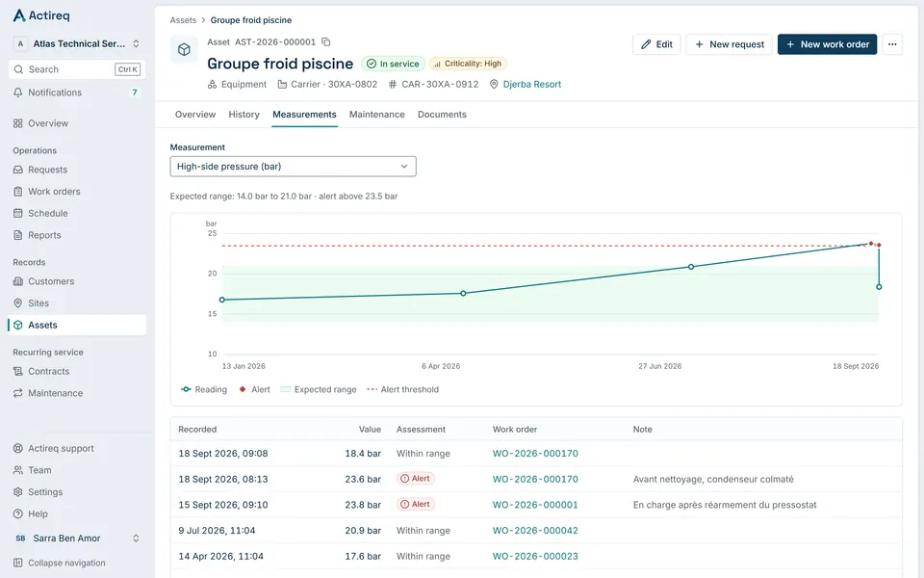Click the Collapse navigation panel icon
The image size is (924, 578).
[18, 563]
